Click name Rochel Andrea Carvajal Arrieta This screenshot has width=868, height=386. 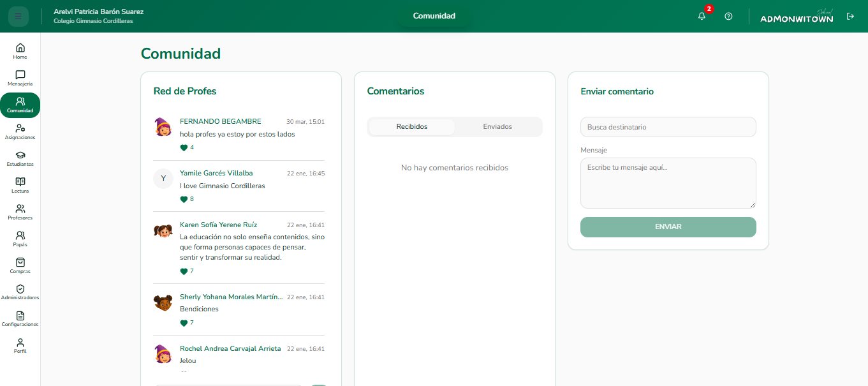click(x=230, y=348)
